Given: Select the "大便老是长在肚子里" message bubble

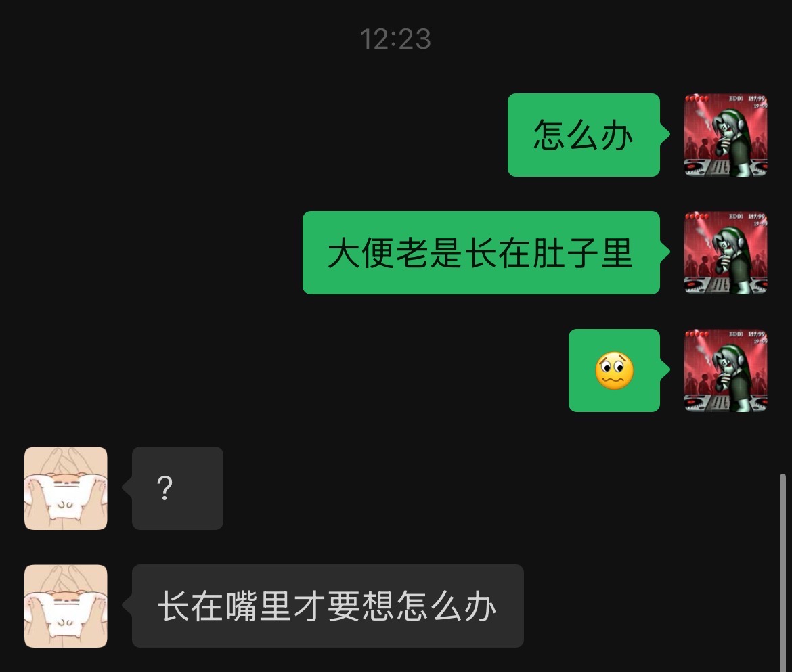Looking at the screenshot, I should (481, 252).
